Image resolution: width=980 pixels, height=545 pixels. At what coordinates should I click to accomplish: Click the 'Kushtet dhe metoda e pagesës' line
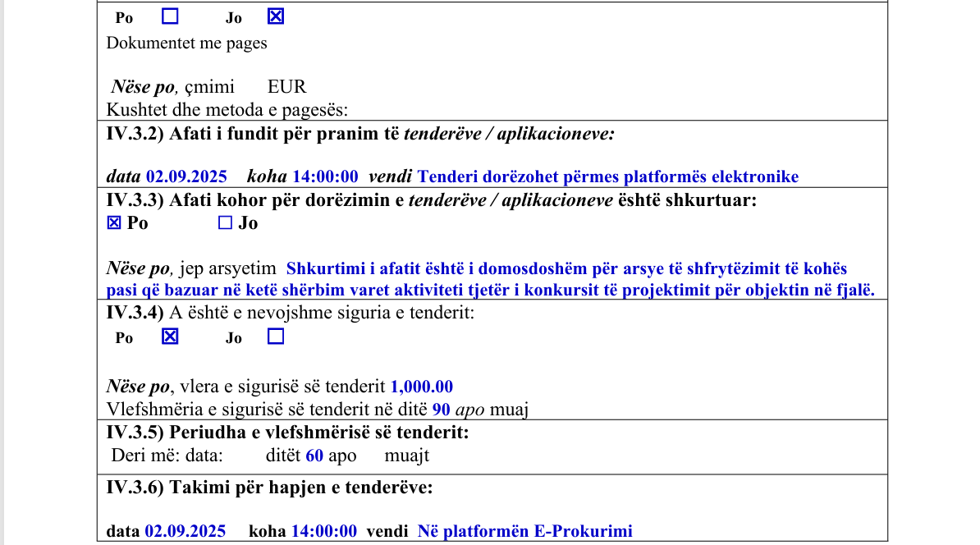[227, 109]
